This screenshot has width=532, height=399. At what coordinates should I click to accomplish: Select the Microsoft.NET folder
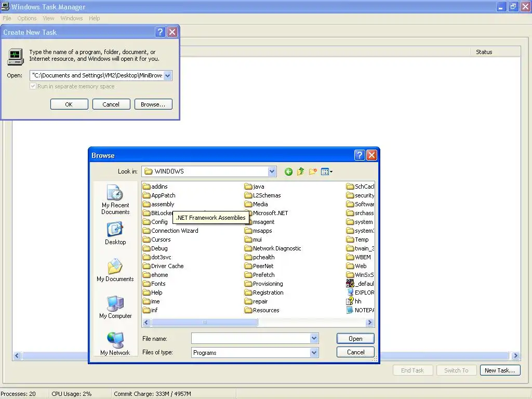click(x=267, y=213)
